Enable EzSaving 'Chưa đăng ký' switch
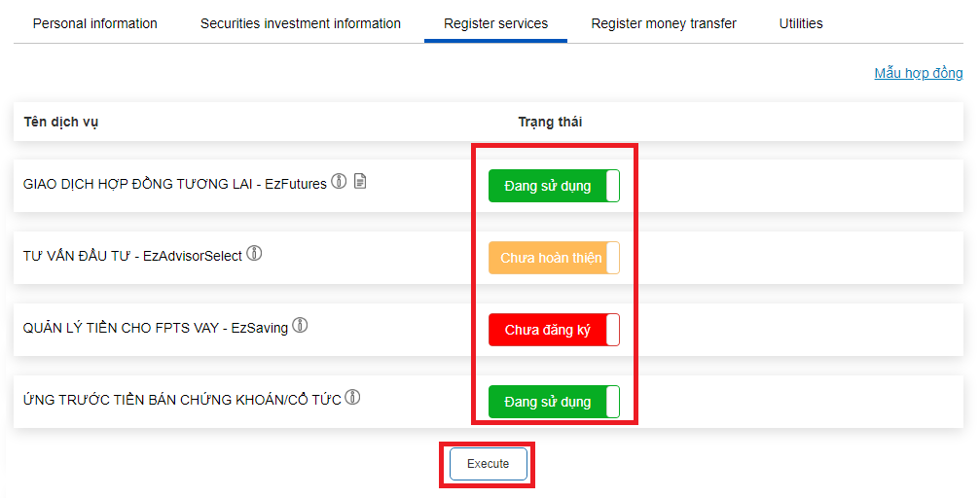The image size is (980, 498). 554,330
